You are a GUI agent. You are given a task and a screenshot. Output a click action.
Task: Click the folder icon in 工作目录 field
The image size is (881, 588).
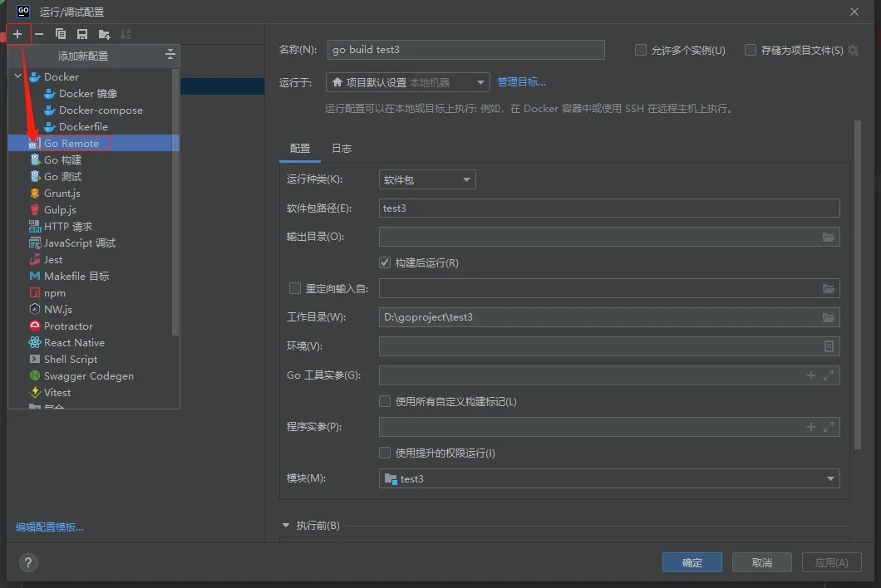click(828, 317)
